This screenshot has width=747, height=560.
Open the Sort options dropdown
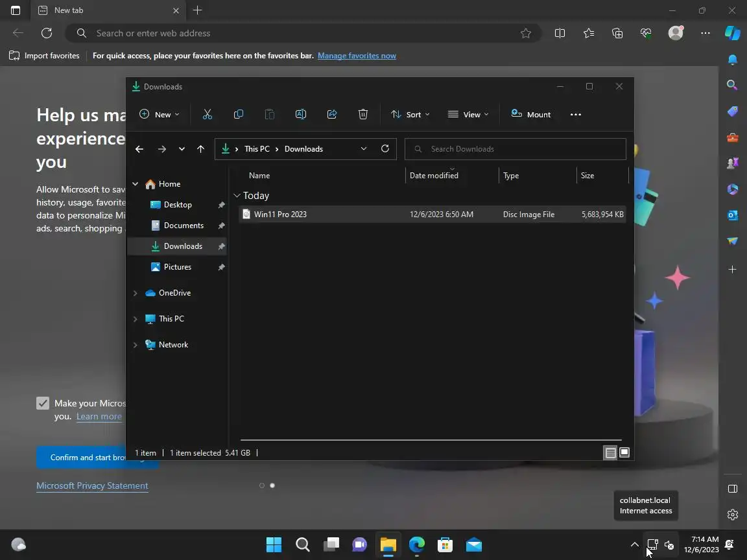click(x=410, y=114)
